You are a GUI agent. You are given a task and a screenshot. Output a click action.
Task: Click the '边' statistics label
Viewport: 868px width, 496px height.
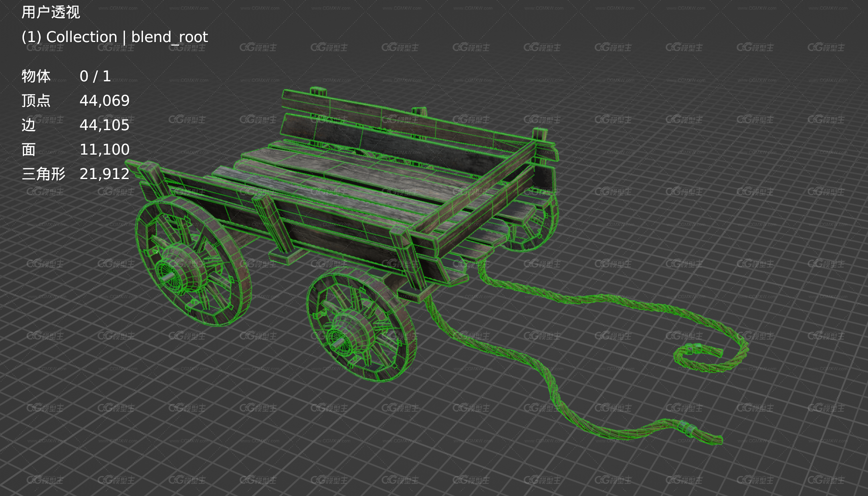[29, 125]
